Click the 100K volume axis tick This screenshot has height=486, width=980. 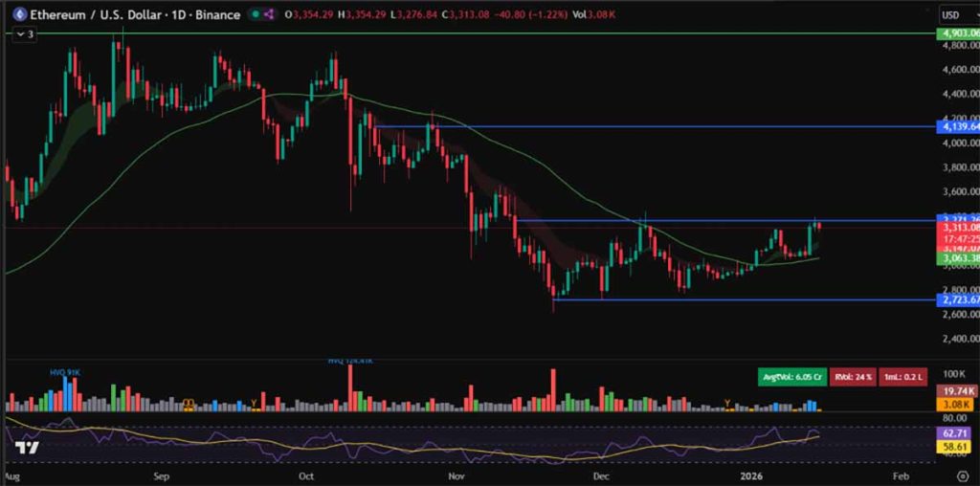[x=954, y=374]
